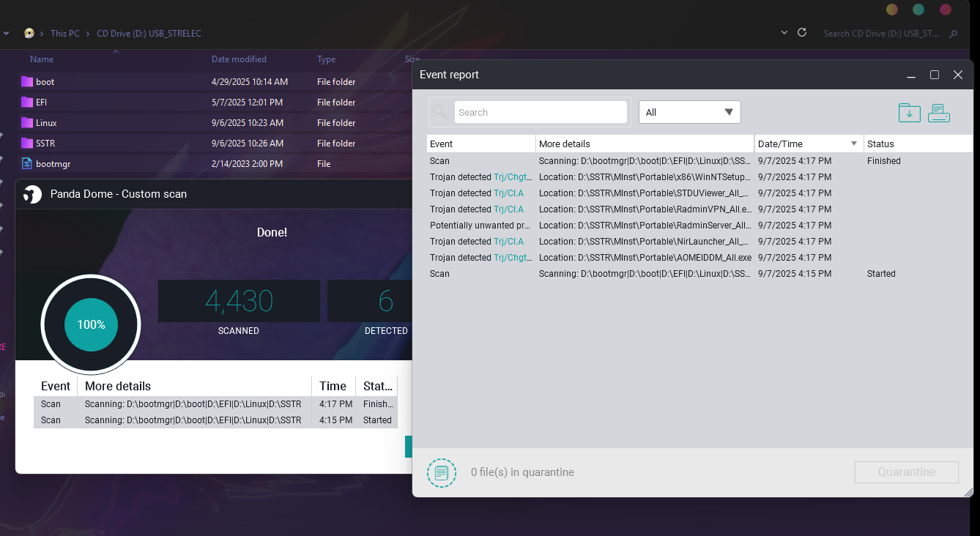
Task: Select the Potentially unwanted program RadminServer row
Action: pos(699,226)
